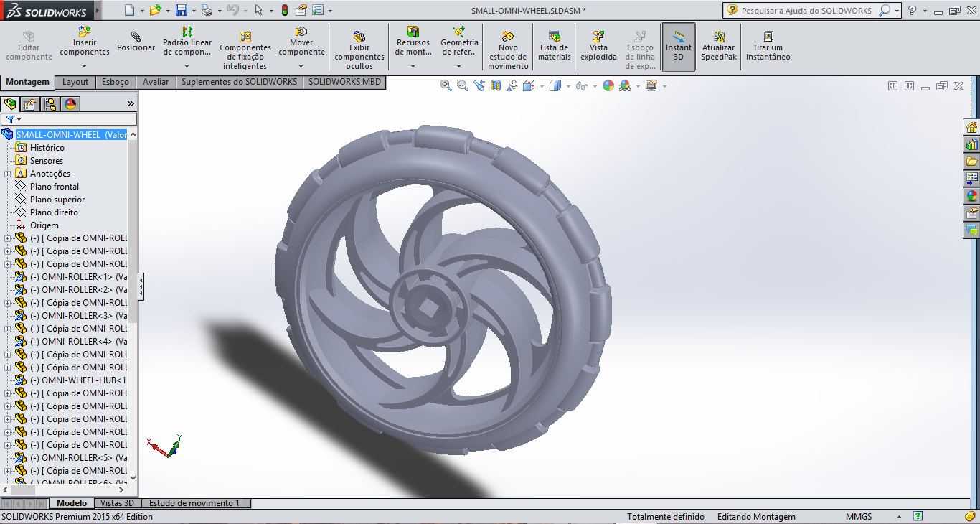Image resolution: width=980 pixels, height=524 pixels.
Task: Expand the panel with the double chevron
Action: (x=131, y=104)
